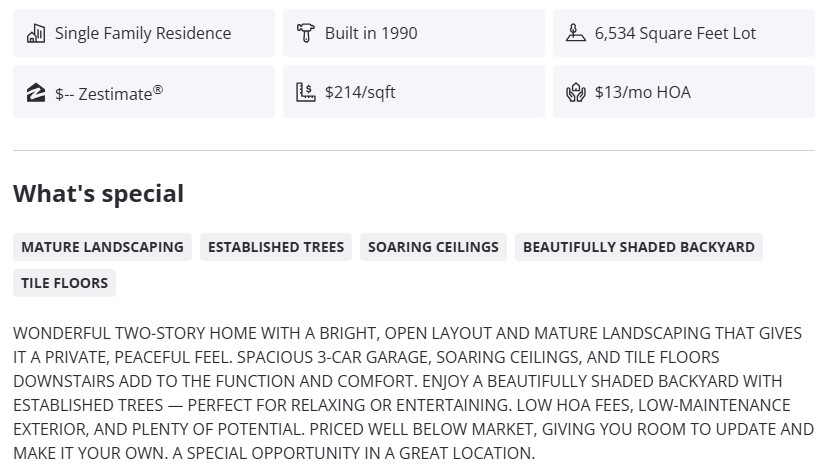This screenshot has width=835, height=474.
Task: Choose the Beautifully Shaded Backyard tag
Action: pyautogui.click(x=639, y=247)
